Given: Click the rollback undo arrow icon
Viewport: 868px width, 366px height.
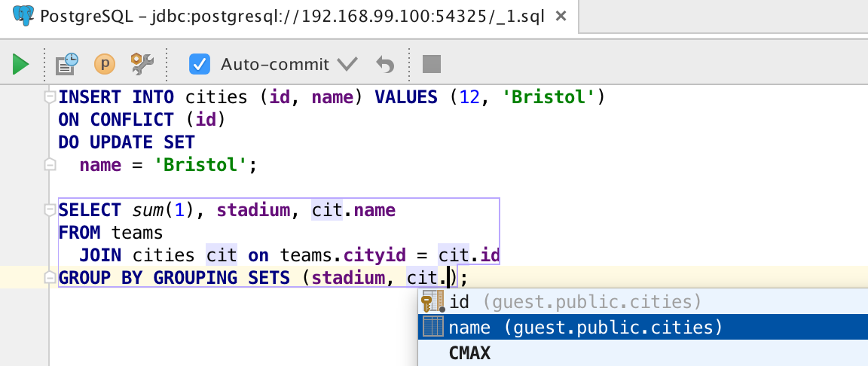Looking at the screenshot, I should point(385,65).
